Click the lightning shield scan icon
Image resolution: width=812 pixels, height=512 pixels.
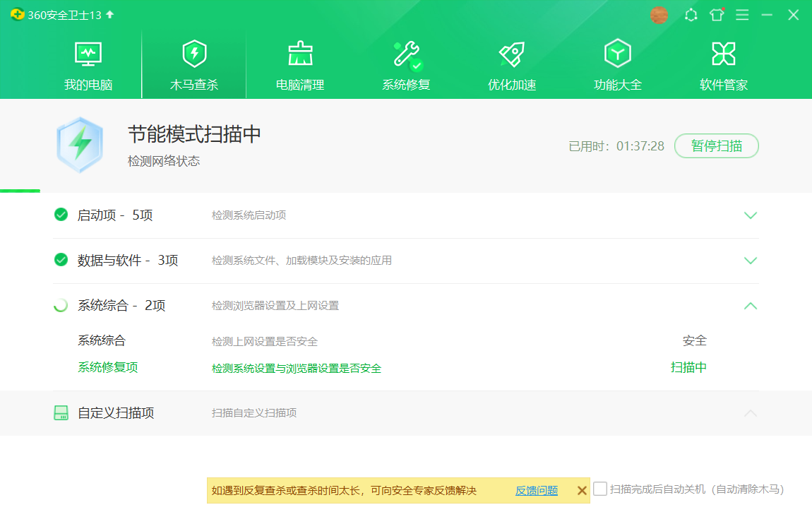[80, 145]
